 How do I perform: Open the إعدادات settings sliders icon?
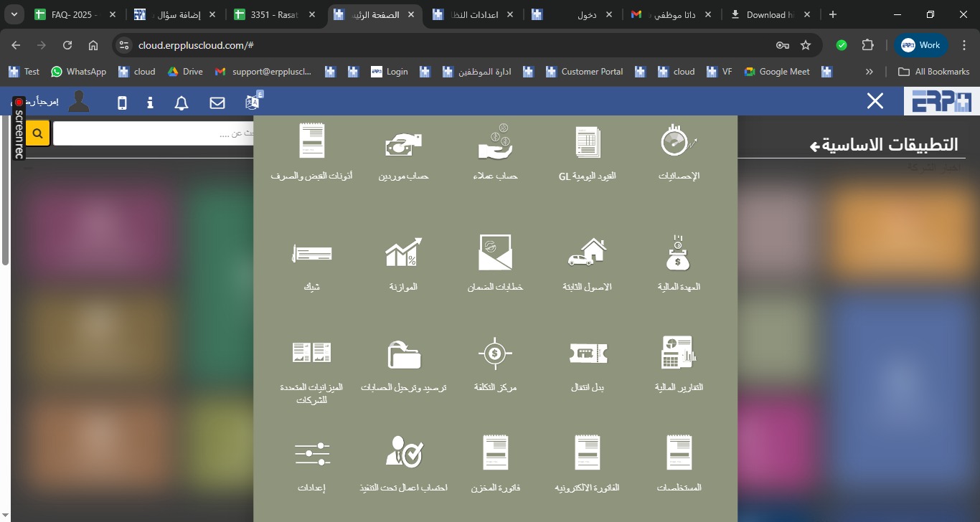click(312, 453)
